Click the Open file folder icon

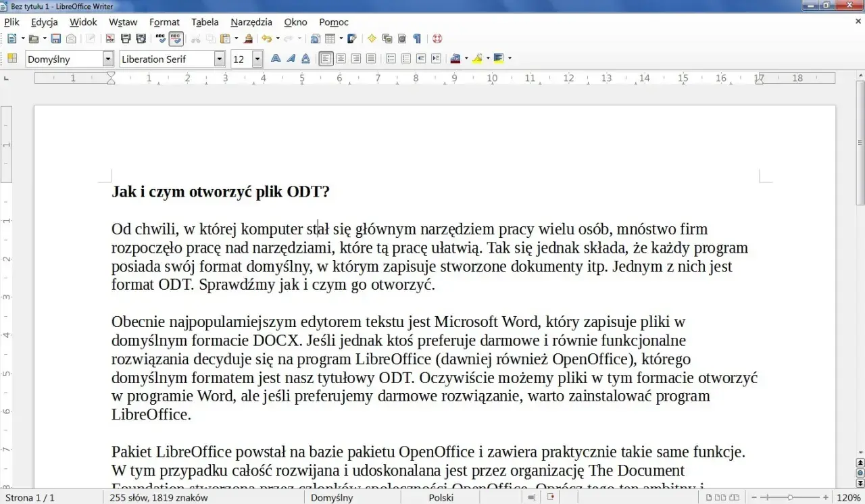33,39
